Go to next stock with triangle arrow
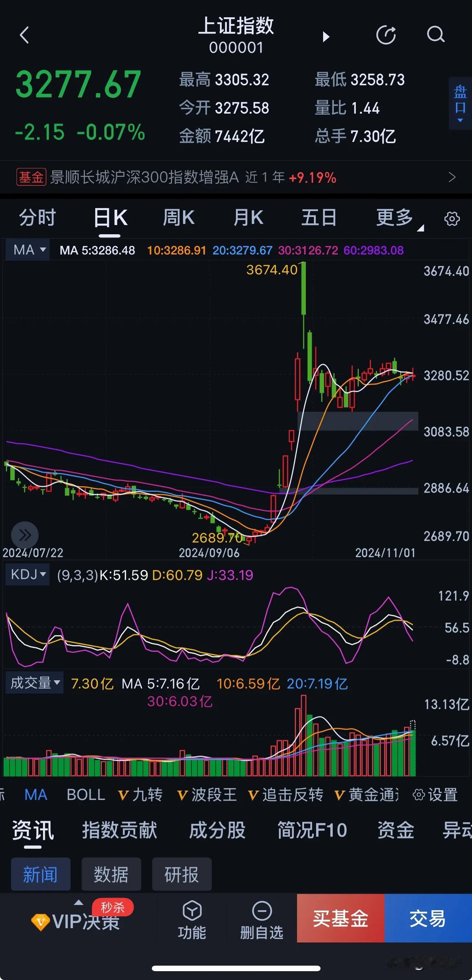 [326, 37]
